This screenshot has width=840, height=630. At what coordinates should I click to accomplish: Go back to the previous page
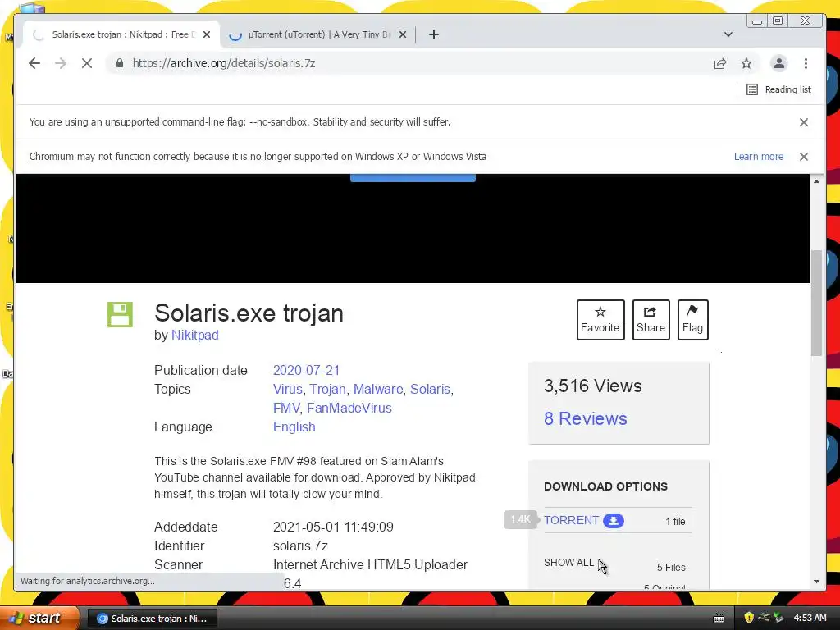click(x=34, y=63)
